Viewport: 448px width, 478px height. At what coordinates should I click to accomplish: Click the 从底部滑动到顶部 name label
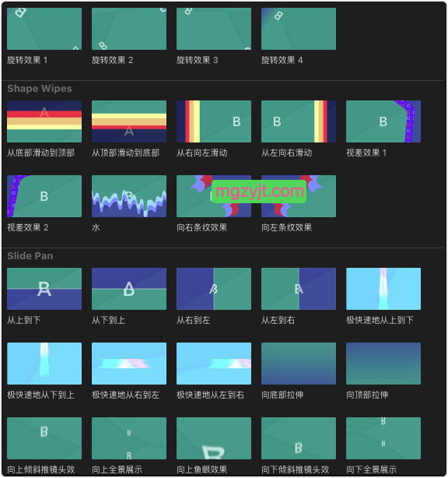[x=40, y=153]
